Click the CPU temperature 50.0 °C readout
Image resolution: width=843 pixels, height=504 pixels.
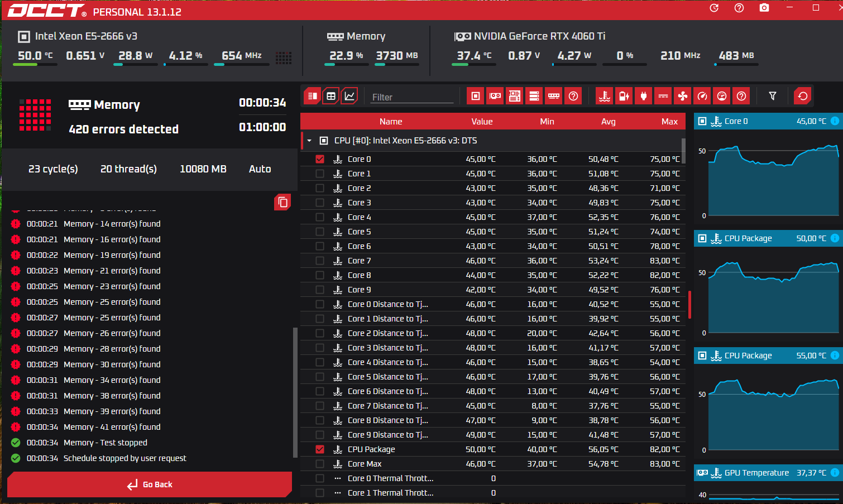(x=35, y=56)
